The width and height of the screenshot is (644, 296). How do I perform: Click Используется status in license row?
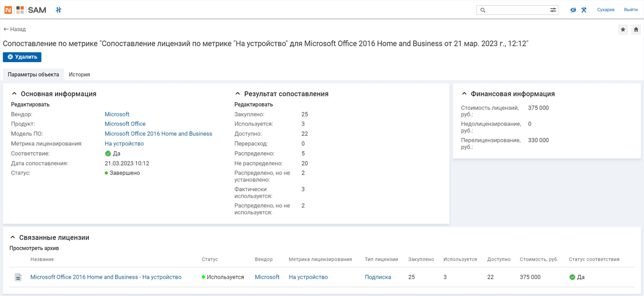pos(225,277)
